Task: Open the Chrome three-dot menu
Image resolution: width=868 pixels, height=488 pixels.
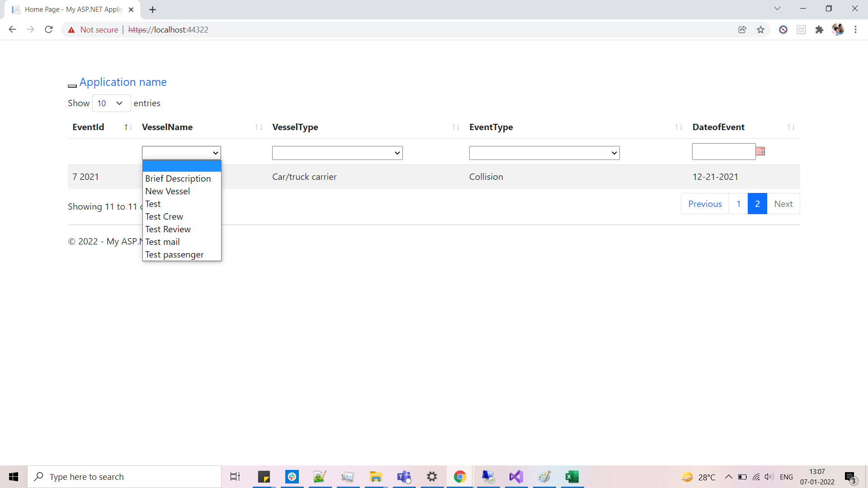Action: pos(855,29)
